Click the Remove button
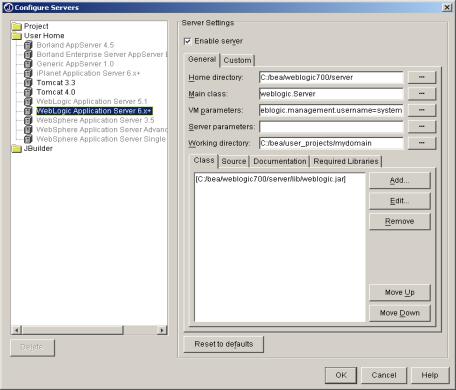Image resolution: width=456 pixels, height=390 pixels. [x=400, y=221]
